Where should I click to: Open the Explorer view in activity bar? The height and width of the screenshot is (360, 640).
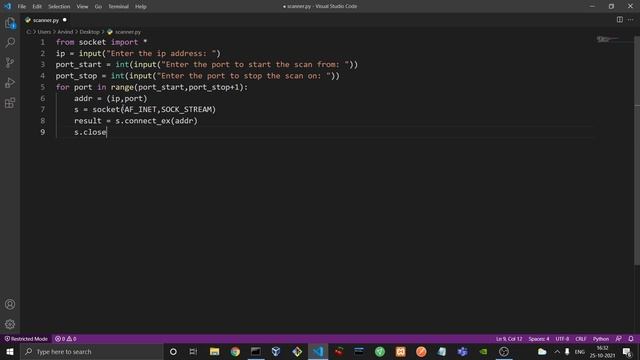[10, 23]
